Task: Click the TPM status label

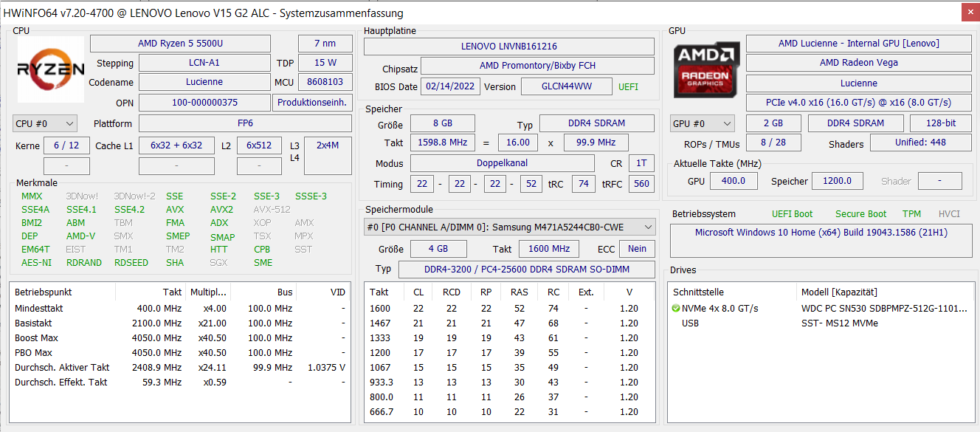Action: pyautogui.click(x=912, y=214)
